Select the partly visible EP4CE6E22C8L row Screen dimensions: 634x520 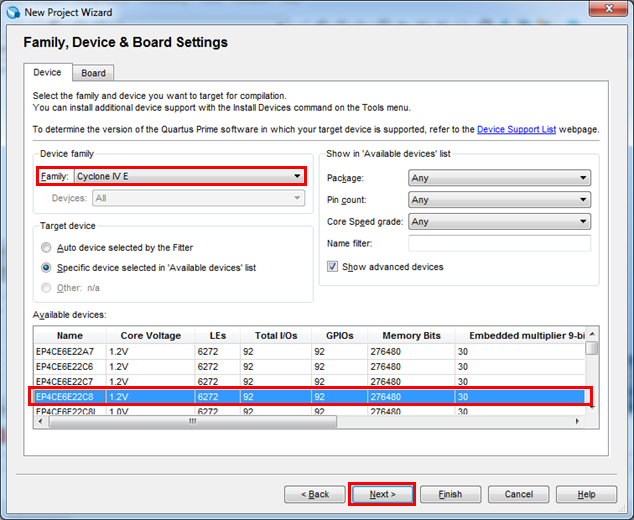point(310,410)
